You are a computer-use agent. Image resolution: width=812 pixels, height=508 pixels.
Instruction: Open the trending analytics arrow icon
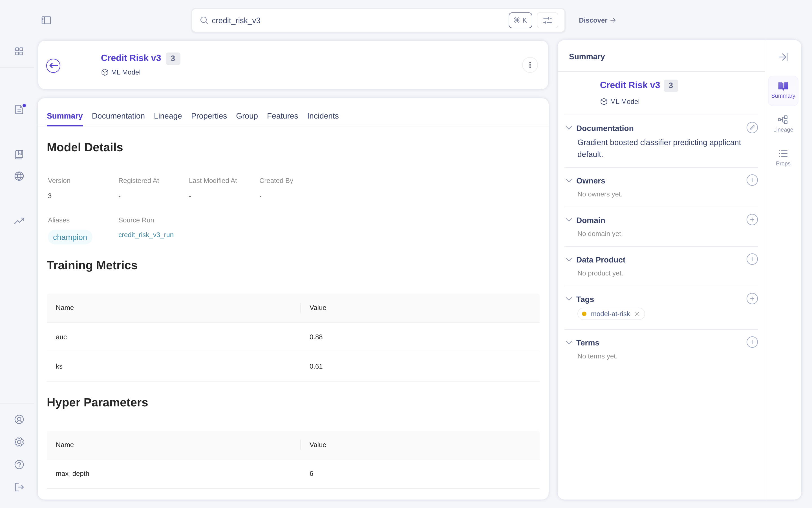[19, 221]
